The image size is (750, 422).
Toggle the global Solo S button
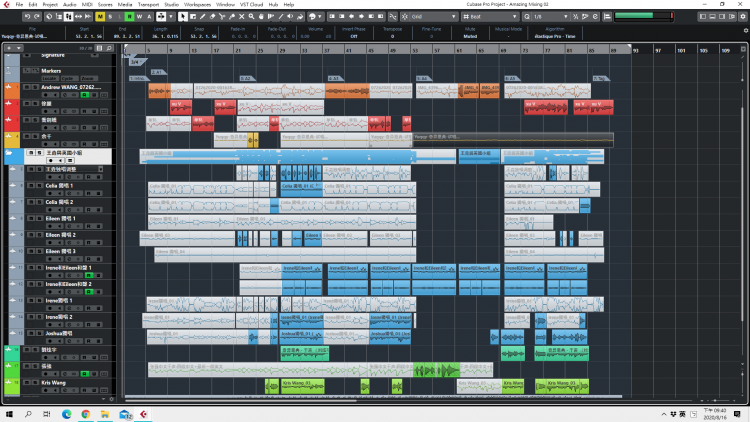(x=110, y=17)
